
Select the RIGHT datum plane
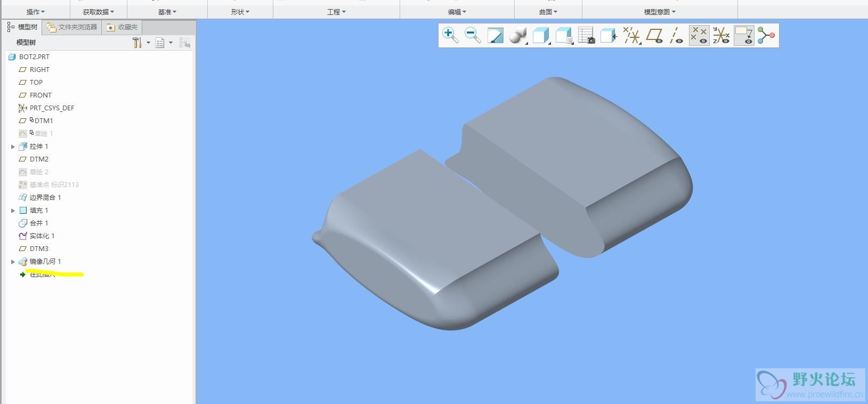39,70
